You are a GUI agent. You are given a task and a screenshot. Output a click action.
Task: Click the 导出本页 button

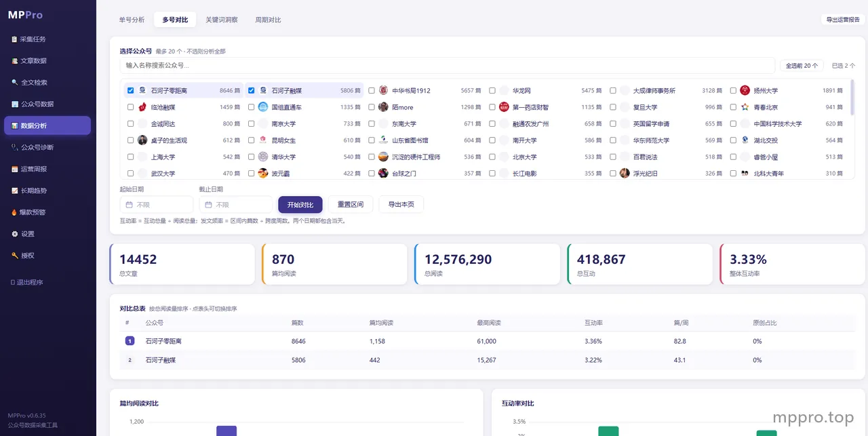pyautogui.click(x=401, y=205)
